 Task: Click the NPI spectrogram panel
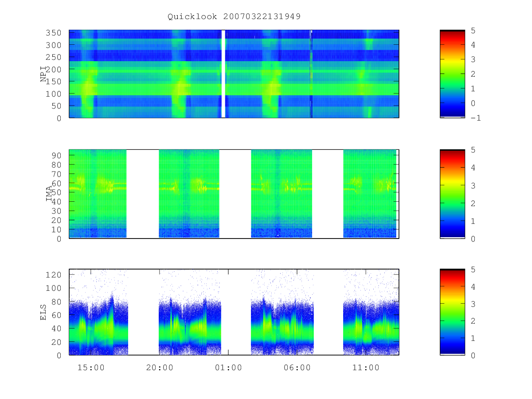(x=234, y=74)
